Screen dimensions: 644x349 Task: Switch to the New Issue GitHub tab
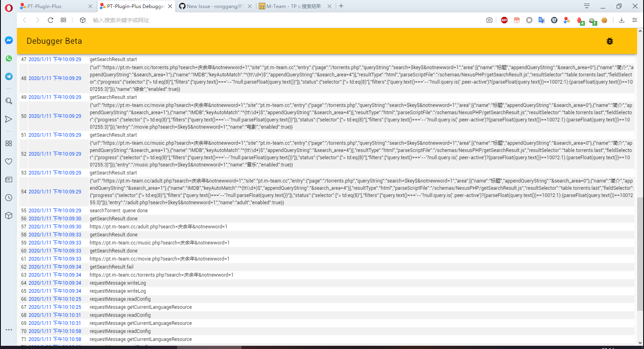(x=215, y=6)
